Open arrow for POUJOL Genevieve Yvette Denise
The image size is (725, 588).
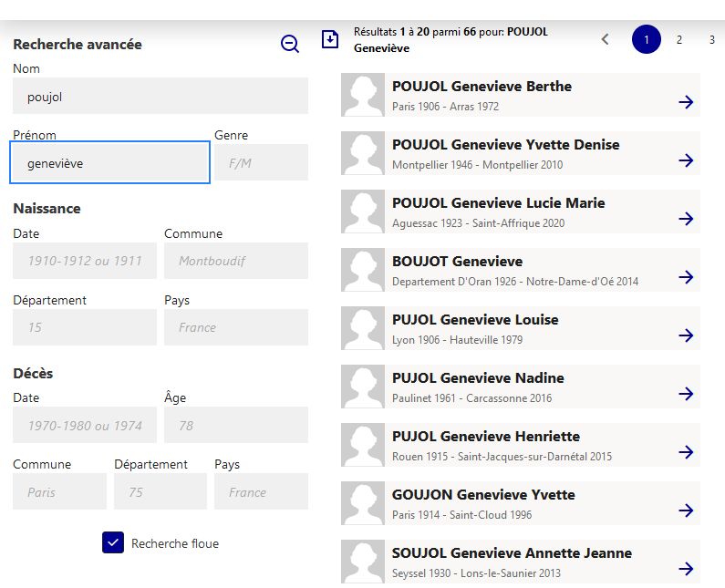686,160
